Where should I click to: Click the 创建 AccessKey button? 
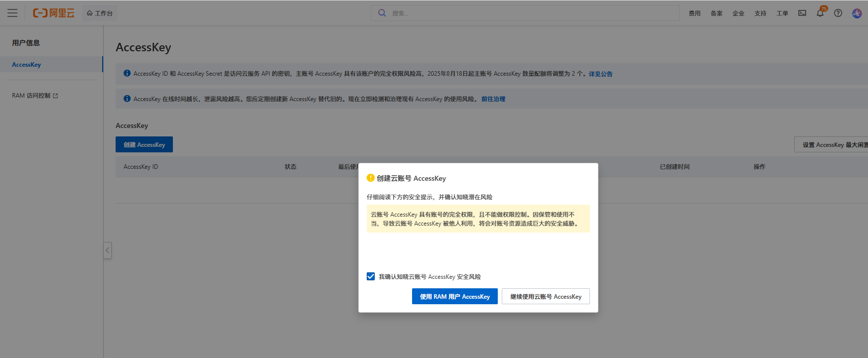(x=144, y=144)
